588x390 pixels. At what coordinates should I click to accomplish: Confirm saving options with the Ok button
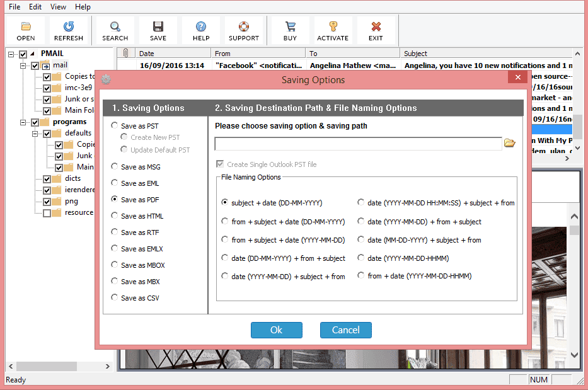tap(276, 330)
